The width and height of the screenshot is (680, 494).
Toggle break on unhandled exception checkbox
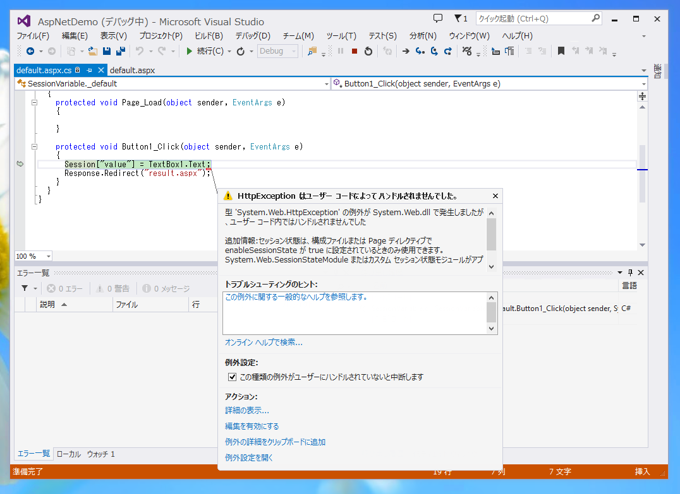232,377
